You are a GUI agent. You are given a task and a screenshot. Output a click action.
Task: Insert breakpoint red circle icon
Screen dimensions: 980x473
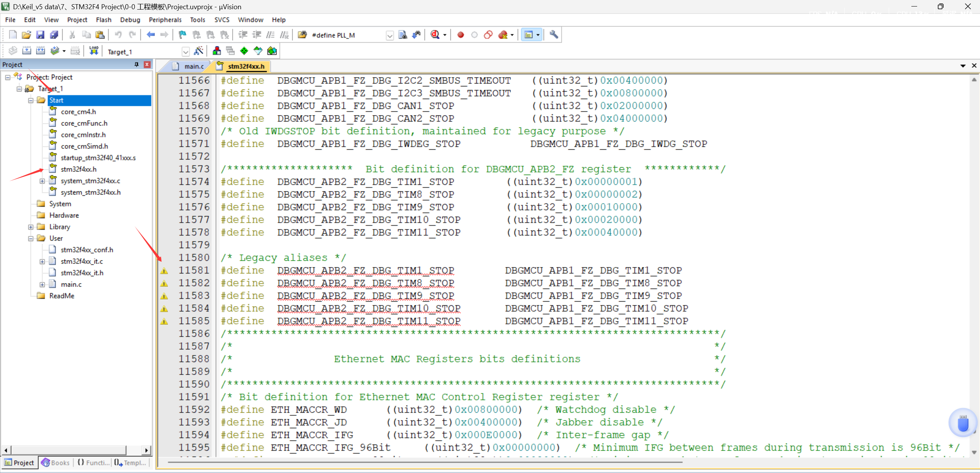[x=460, y=35]
